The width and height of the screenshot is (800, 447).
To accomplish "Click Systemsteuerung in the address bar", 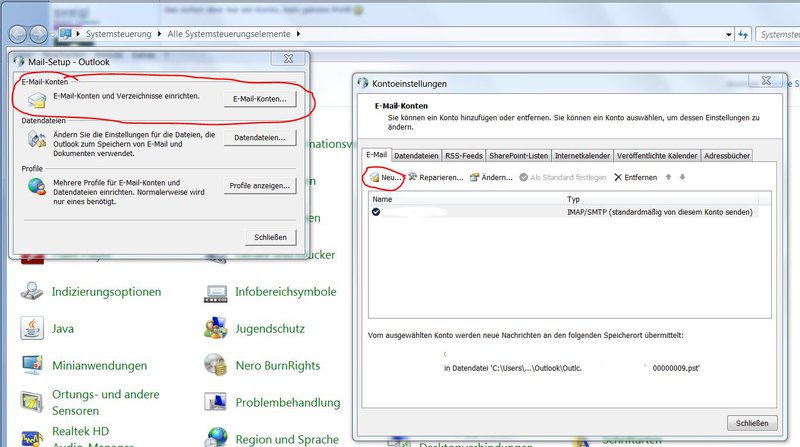I will [x=118, y=34].
